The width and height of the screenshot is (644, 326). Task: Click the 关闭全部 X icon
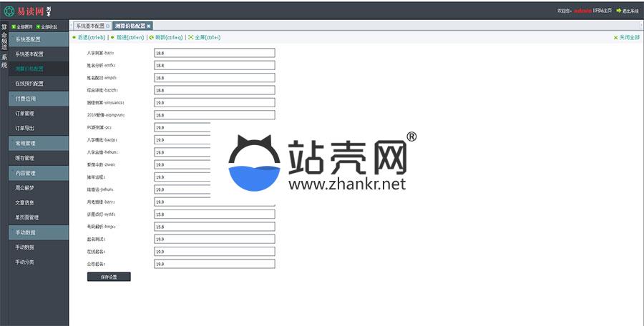[615, 37]
